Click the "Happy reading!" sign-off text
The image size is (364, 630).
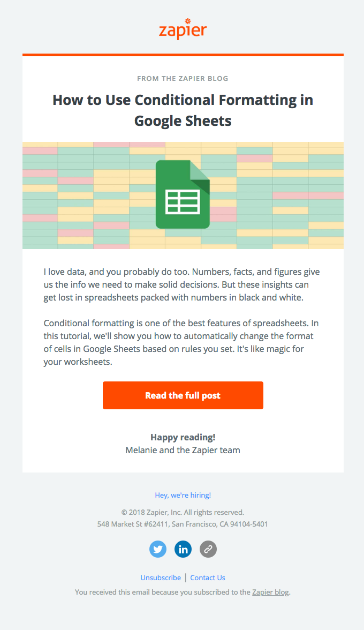coord(183,437)
